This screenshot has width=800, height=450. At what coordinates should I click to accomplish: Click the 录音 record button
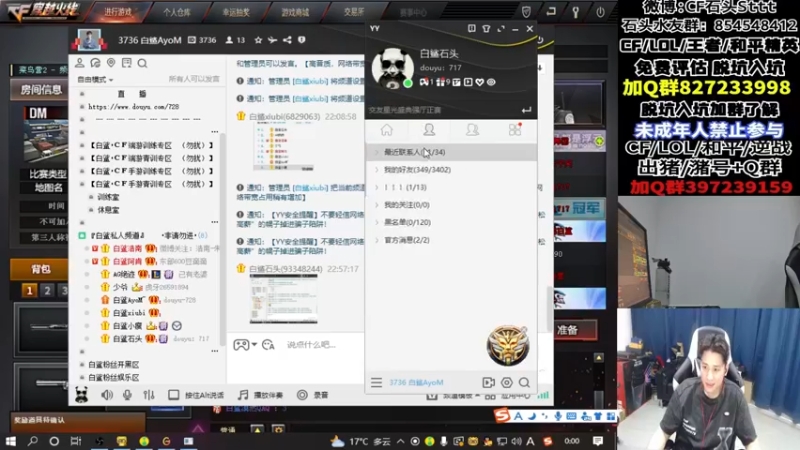click(x=313, y=395)
